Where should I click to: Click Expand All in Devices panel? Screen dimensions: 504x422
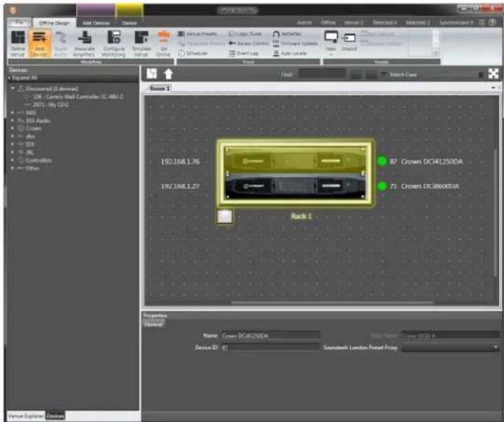(x=24, y=78)
